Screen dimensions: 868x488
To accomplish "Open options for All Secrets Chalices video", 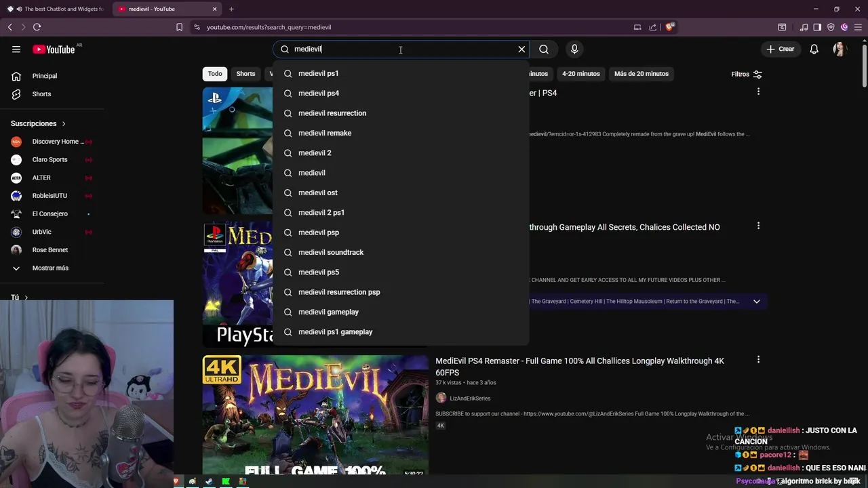I will click(758, 226).
